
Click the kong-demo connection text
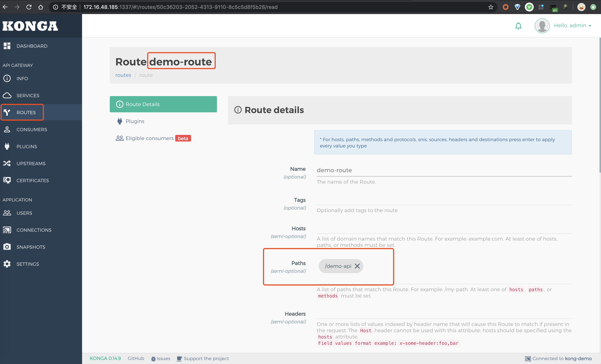[578, 358]
